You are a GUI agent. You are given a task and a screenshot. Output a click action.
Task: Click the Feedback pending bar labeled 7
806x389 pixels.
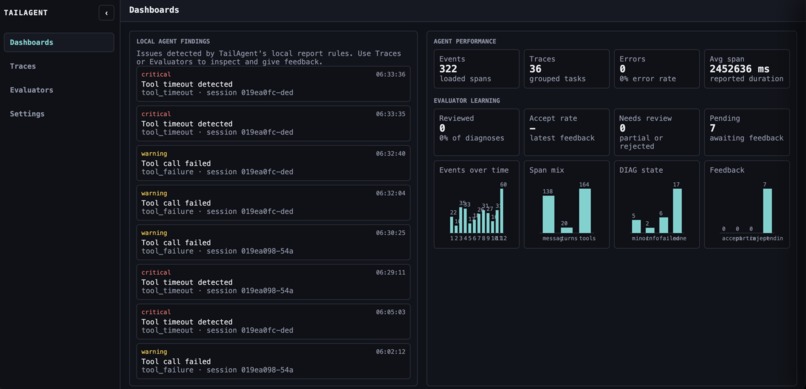pyautogui.click(x=767, y=211)
